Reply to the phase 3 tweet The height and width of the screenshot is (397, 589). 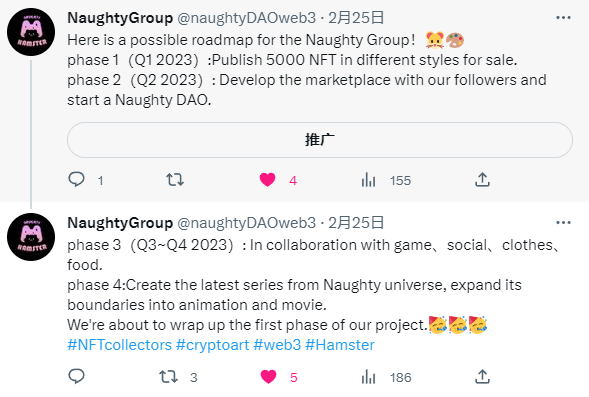pos(76,376)
